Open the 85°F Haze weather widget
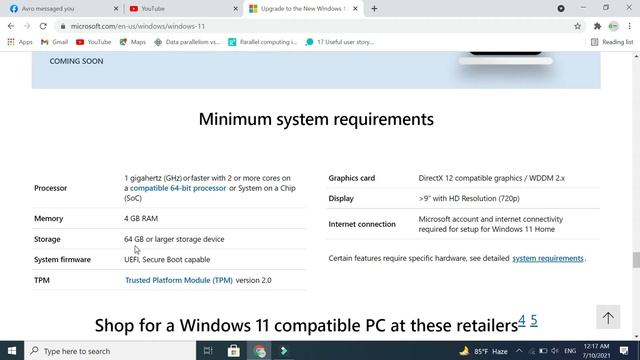640x360 pixels. pos(484,351)
